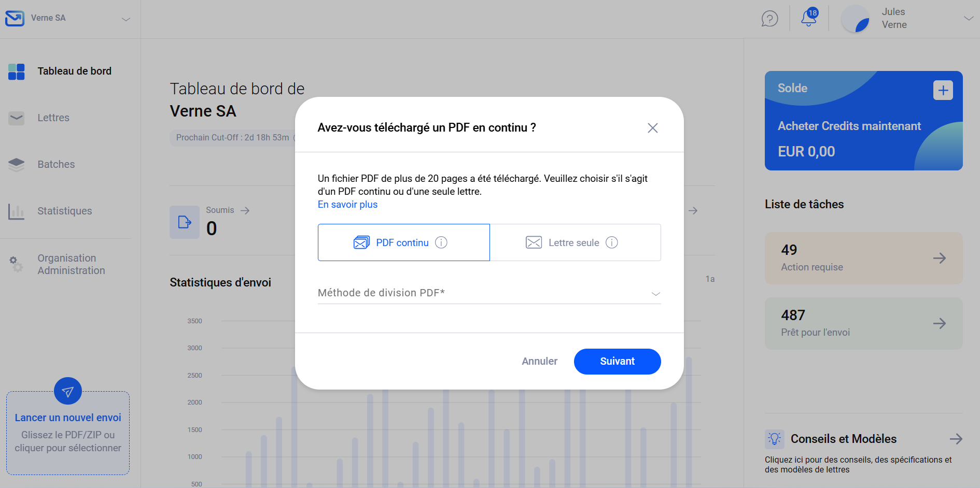Image resolution: width=980 pixels, height=488 pixels.
Task: Click the Lettre seule info icon
Action: (612, 242)
